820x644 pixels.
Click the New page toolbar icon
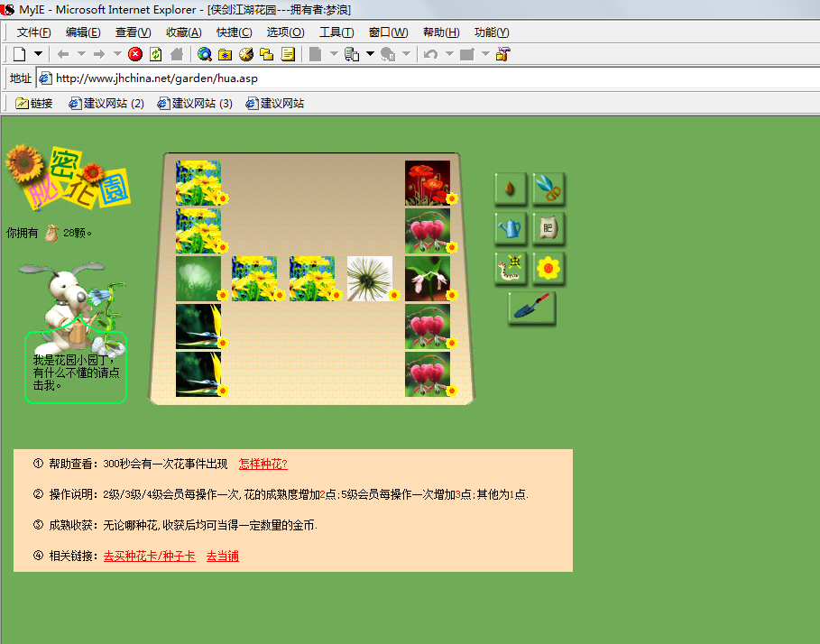coord(20,54)
